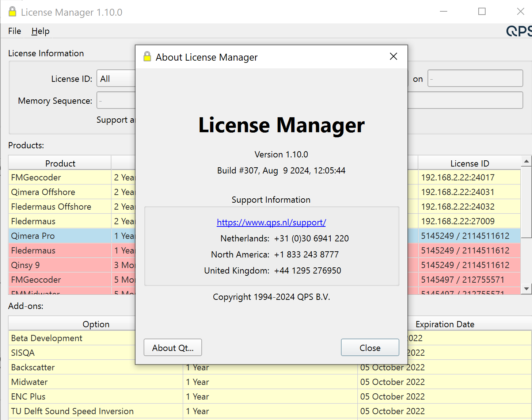This screenshot has height=420, width=532.
Task: Click the Memory Sequence input field
Action: click(x=116, y=100)
